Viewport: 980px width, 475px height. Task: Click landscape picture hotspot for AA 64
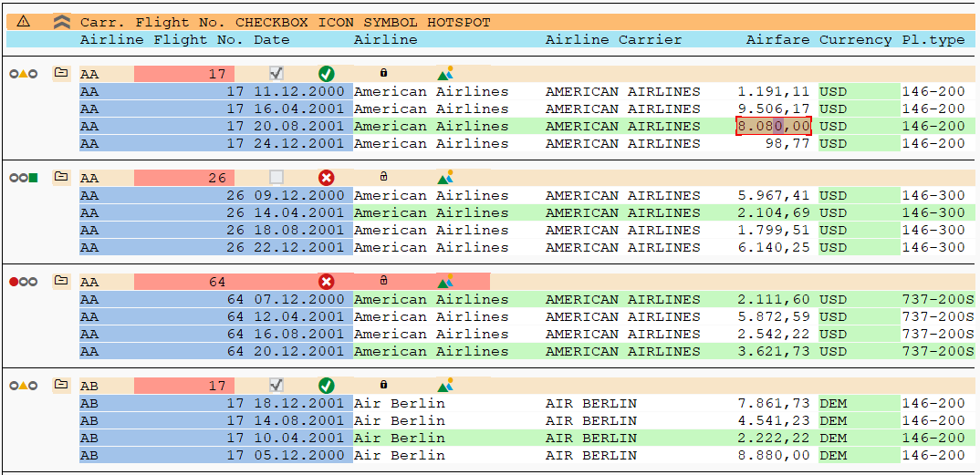445,282
